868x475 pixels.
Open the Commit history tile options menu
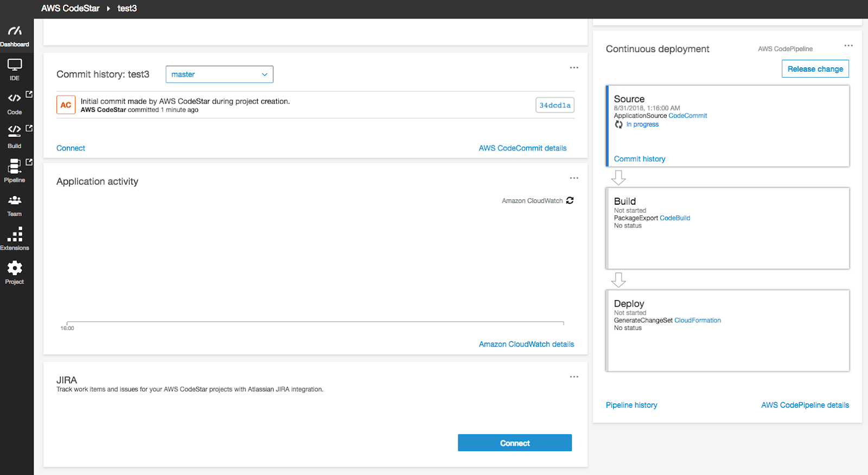574,68
